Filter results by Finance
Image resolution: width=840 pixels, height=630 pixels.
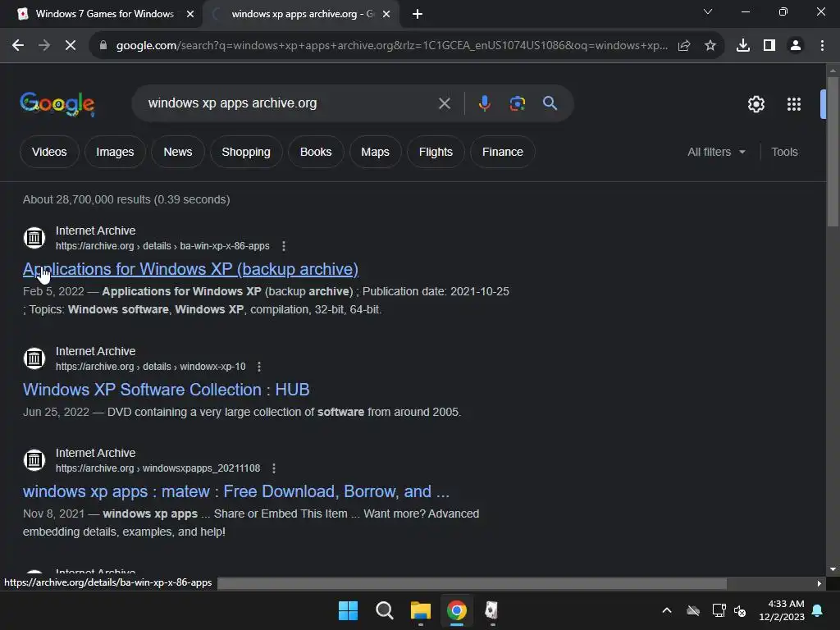tap(503, 152)
